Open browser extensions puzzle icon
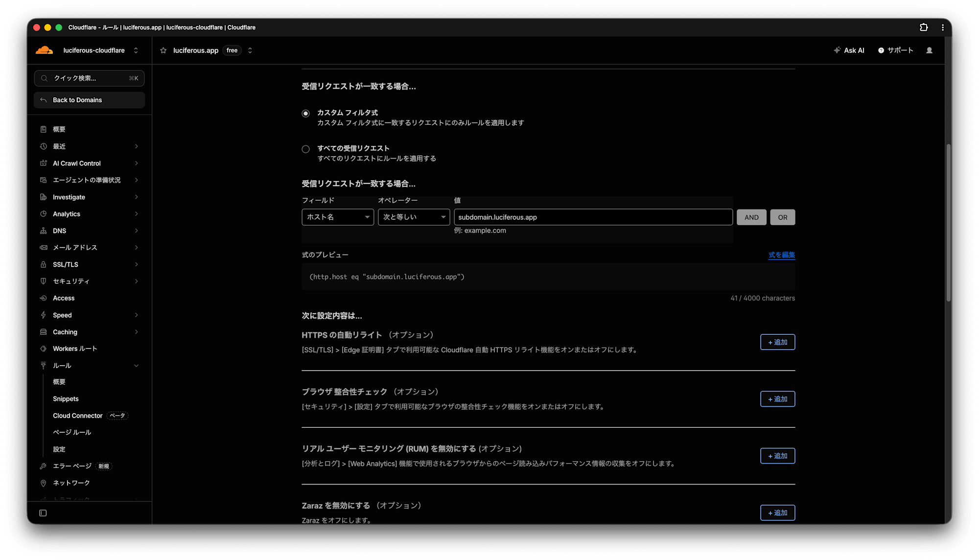The image size is (979, 560). tap(924, 27)
